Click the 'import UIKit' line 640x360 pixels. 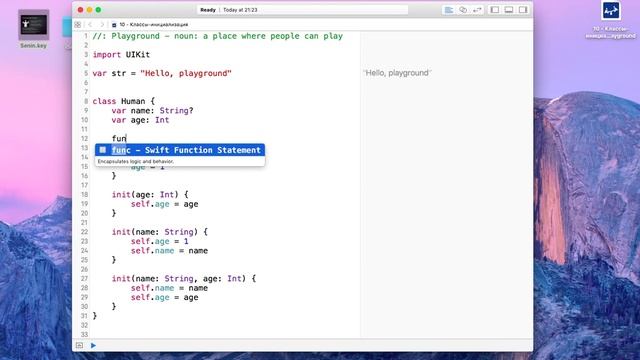121,55
